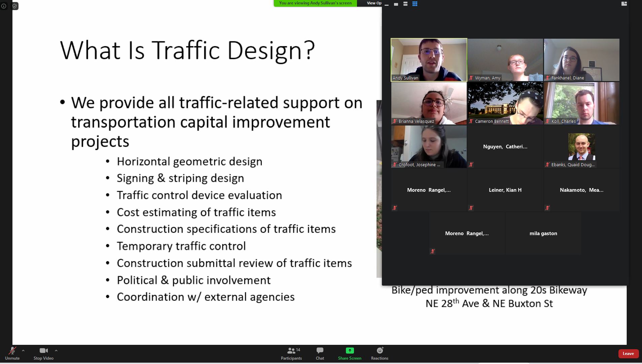Open the Reactions emoji menu

380,354
